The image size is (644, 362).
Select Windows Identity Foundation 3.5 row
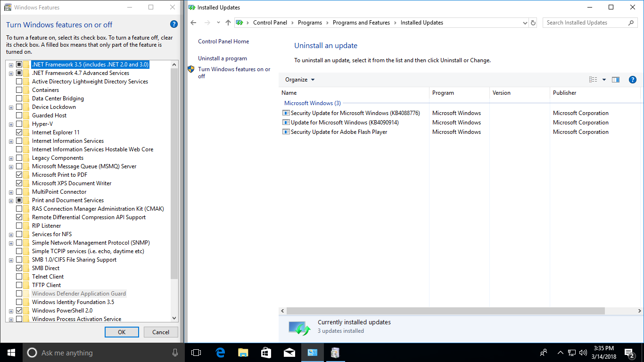73,302
